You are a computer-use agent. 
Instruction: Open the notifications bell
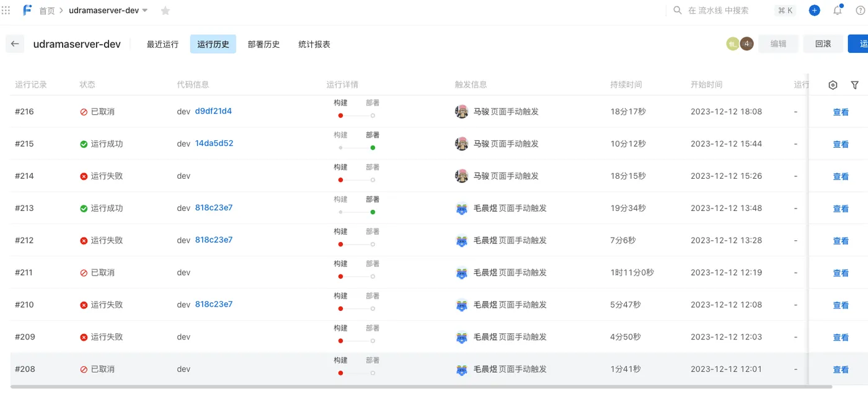click(838, 11)
